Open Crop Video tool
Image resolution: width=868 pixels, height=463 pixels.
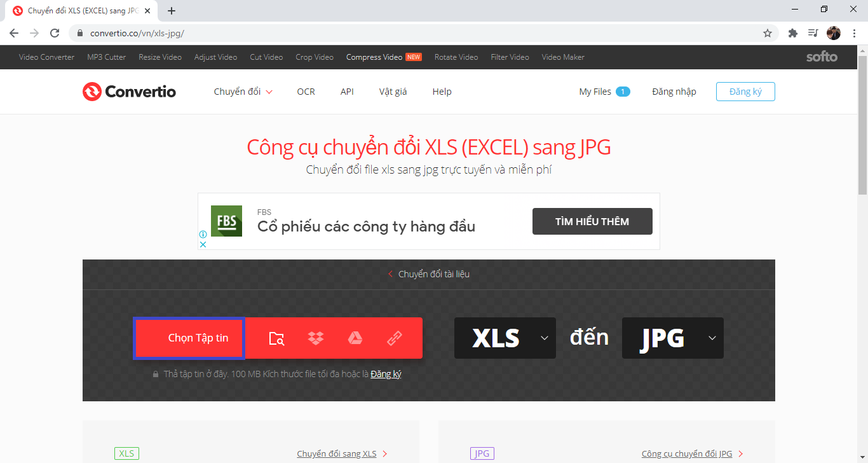point(315,57)
